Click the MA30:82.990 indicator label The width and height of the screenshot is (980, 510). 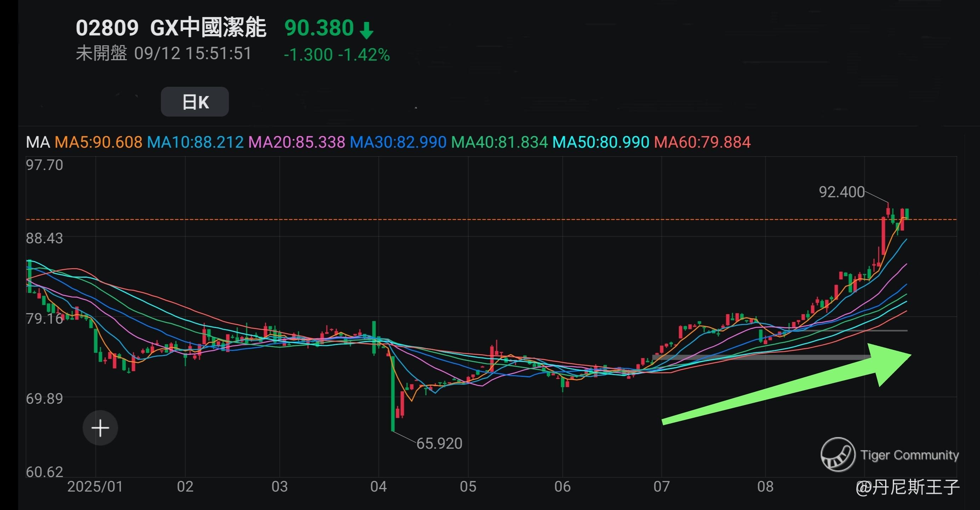click(398, 142)
